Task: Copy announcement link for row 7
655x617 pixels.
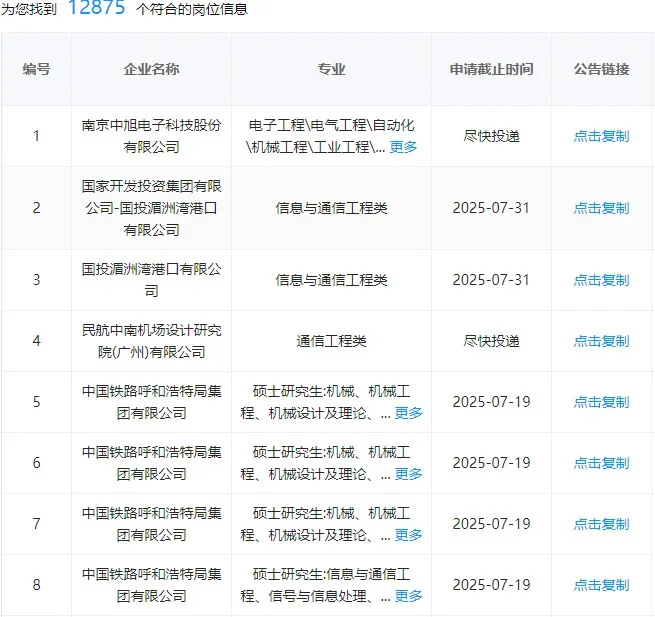Action: [601, 524]
